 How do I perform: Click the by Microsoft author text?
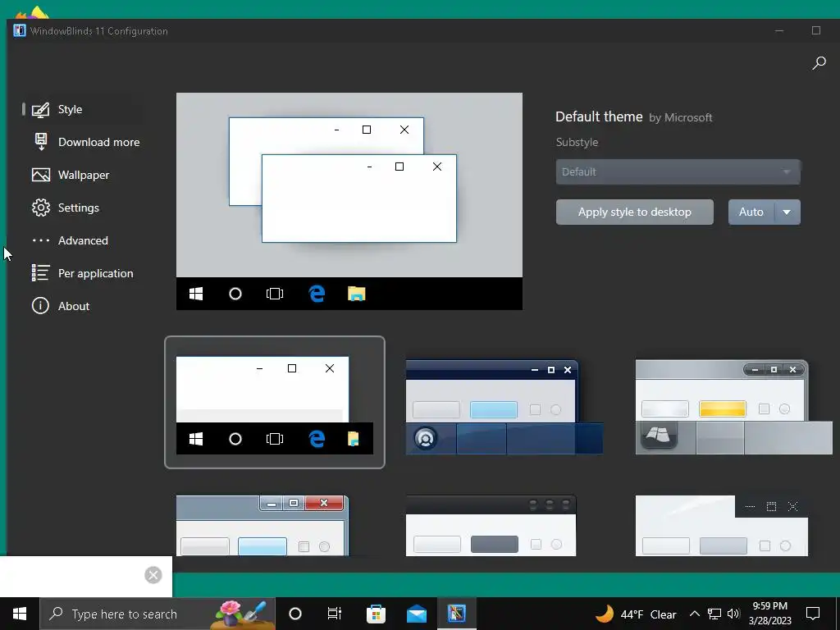coord(680,118)
